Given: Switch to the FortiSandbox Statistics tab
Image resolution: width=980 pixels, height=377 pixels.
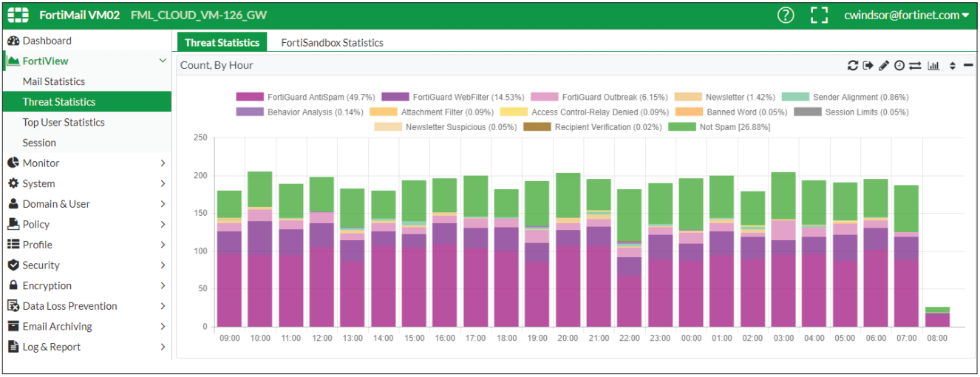Looking at the screenshot, I should tap(332, 43).
